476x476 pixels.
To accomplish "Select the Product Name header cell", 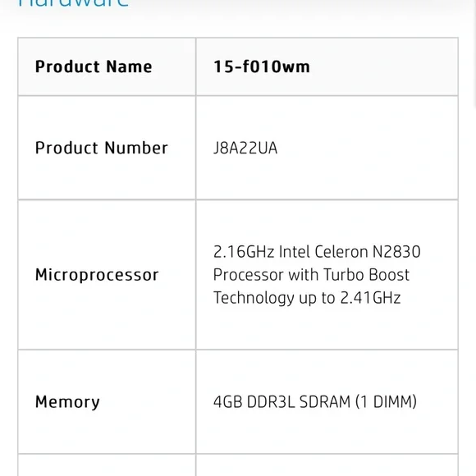I will (x=107, y=66).
